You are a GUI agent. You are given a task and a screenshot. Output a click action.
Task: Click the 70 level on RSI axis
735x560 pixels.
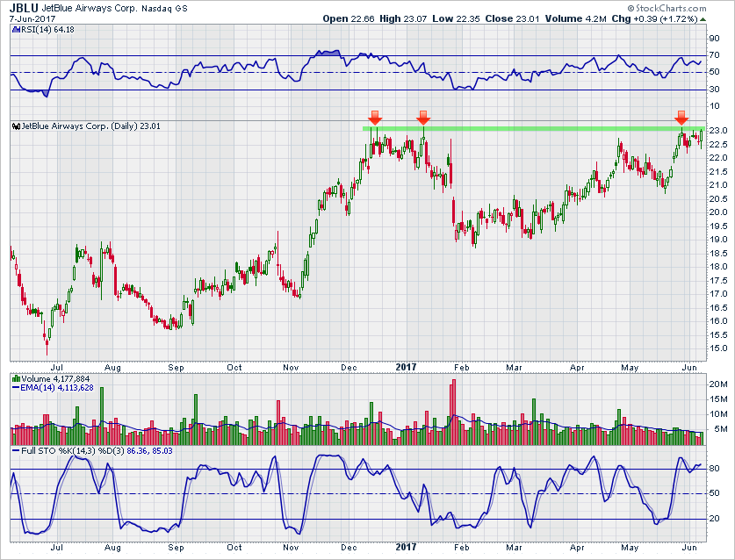click(715, 56)
